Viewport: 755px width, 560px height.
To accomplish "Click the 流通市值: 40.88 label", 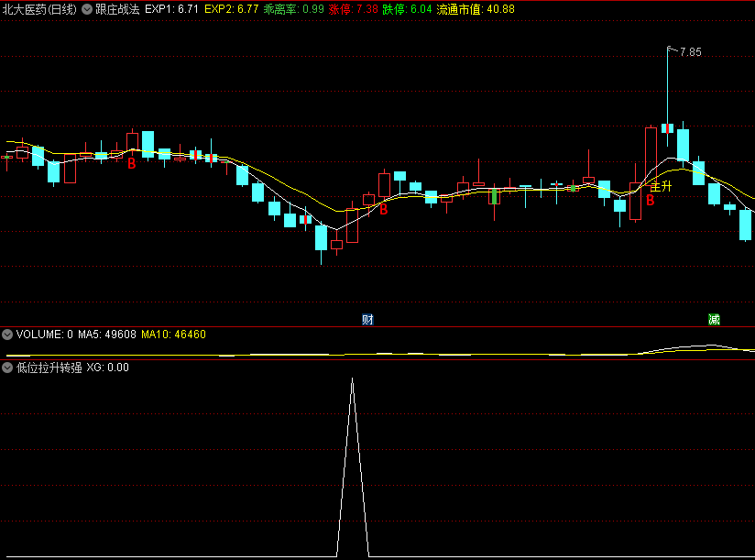I will pos(476,9).
